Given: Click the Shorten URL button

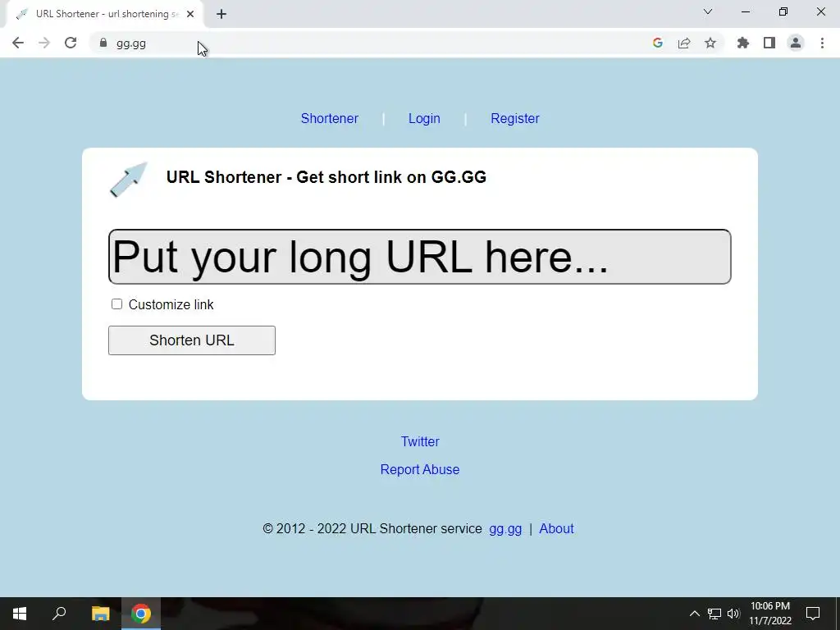Looking at the screenshot, I should click(x=192, y=340).
